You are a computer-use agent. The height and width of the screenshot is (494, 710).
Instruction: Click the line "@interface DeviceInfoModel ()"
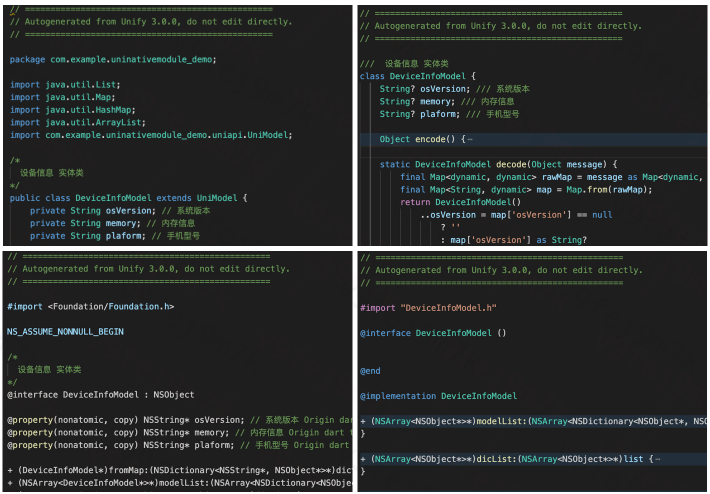(x=433, y=333)
